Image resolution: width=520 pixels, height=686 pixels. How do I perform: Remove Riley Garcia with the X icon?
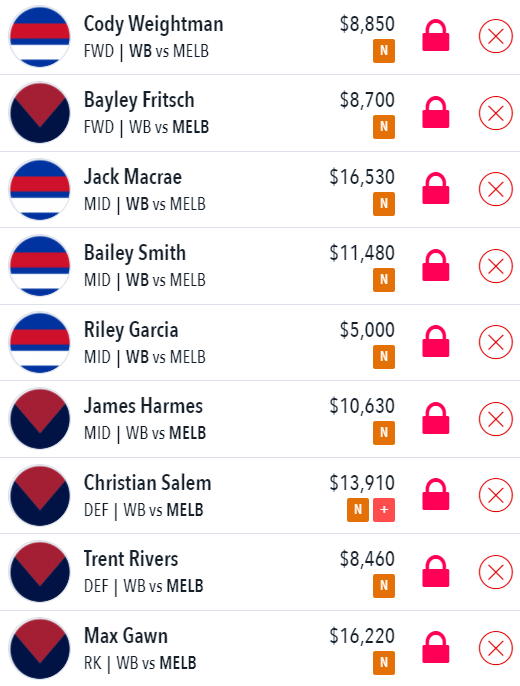click(x=496, y=342)
